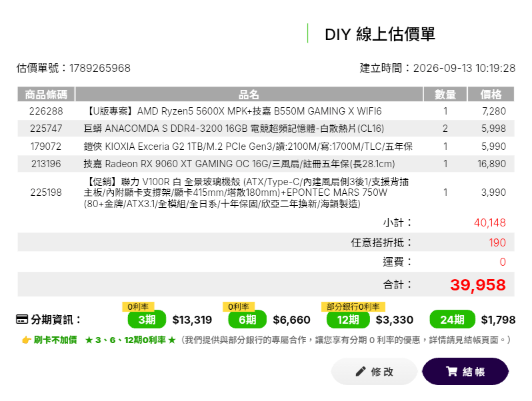Screen dimensions: 532x401
Task: Click the quote number 1789265968
Action: [100, 68]
